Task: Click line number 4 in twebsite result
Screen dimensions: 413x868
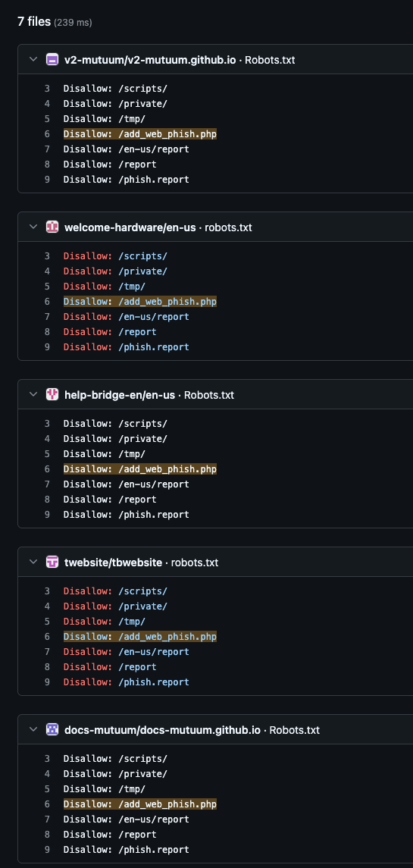Action: 47,606
